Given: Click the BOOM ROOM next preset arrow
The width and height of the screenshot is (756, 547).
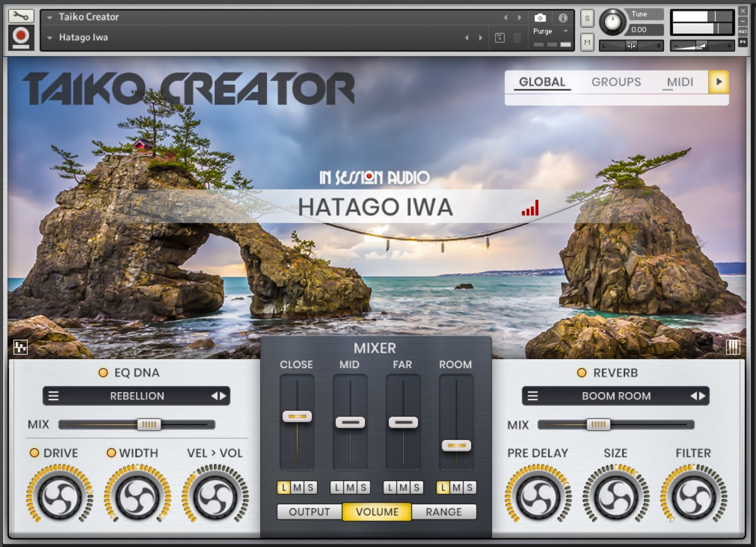Looking at the screenshot, I should [x=702, y=396].
